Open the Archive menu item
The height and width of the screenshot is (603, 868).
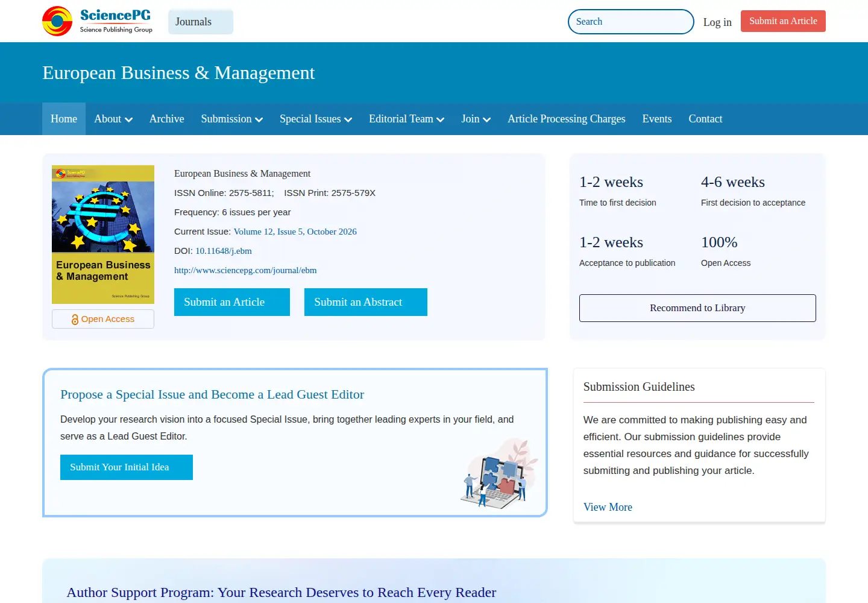167,119
